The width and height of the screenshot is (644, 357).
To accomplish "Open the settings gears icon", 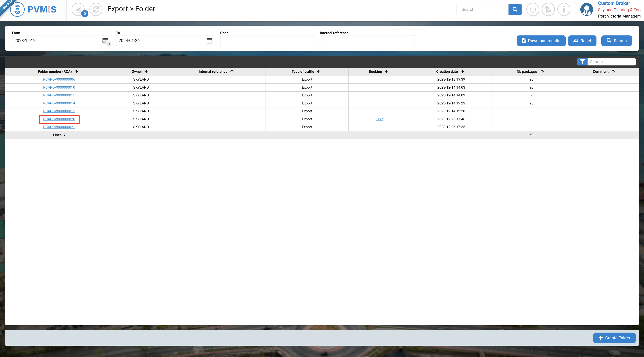I will [x=548, y=10].
